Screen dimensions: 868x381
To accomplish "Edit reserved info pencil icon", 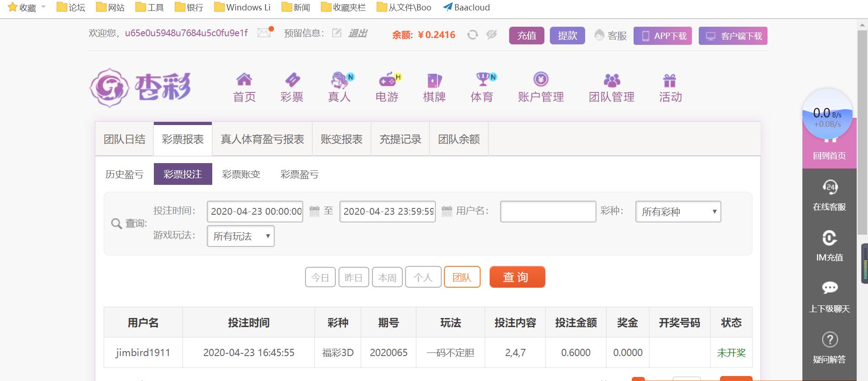I will point(336,33).
